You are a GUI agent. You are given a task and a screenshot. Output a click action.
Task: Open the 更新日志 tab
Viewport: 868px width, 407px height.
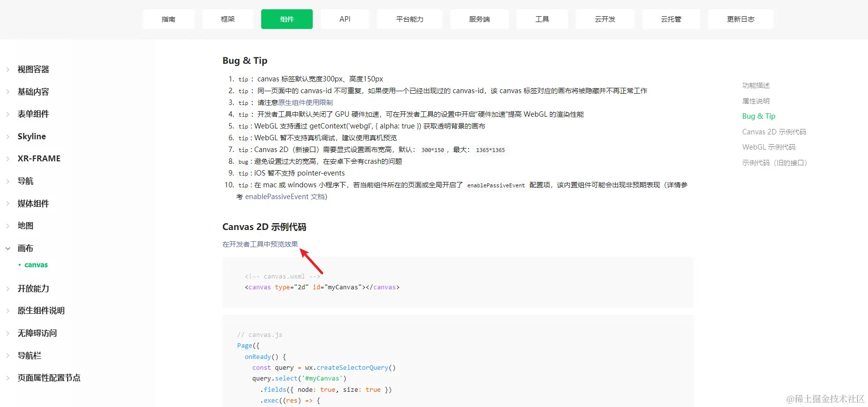[741, 19]
